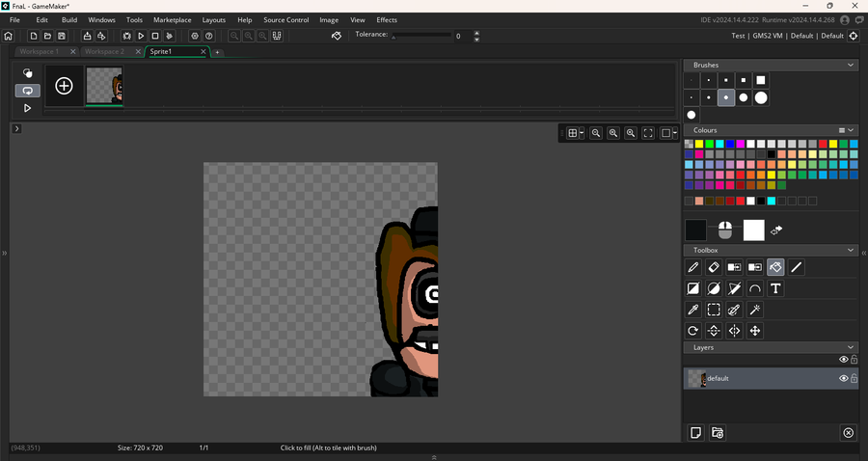Viewport: 868px width, 461px height.
Task: Open the Colours panel hamburger menu
Action: 841,130
